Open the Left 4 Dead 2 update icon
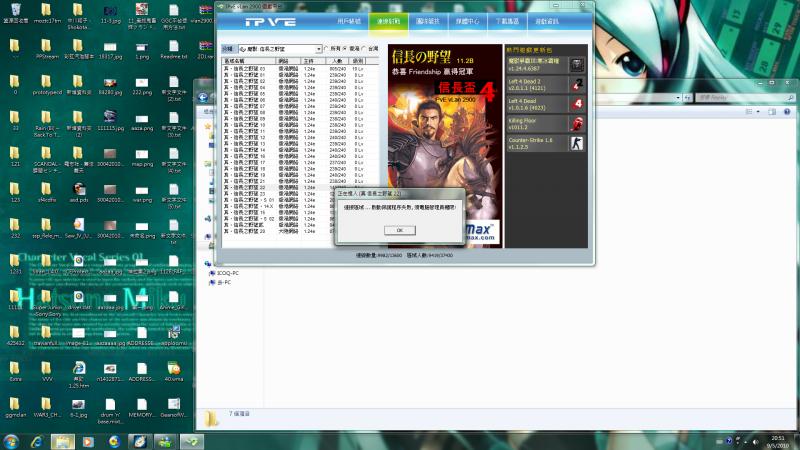This screenshot has height=450, width=800. [576, 84]
